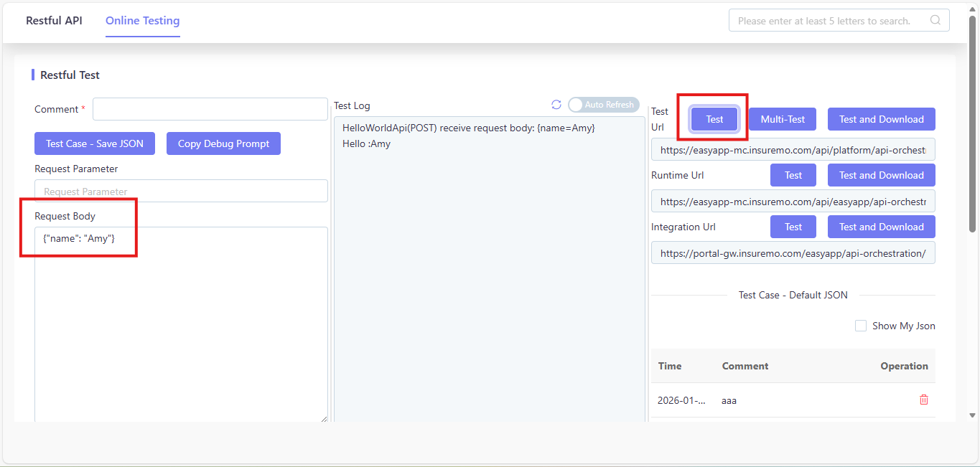Viewport: 980px width, 467px height.
Task: Select the 'aaa' comment cell
Action: 729,400
